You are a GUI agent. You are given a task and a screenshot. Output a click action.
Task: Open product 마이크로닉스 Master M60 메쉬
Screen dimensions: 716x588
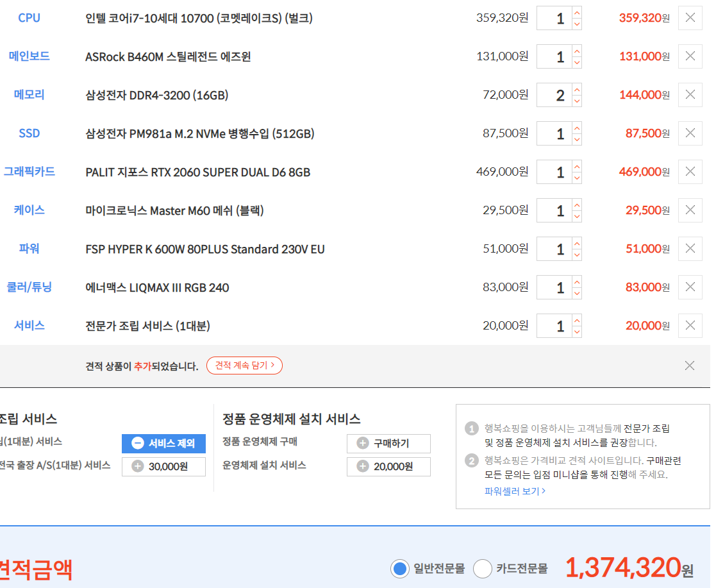click(x=174, y=210)
